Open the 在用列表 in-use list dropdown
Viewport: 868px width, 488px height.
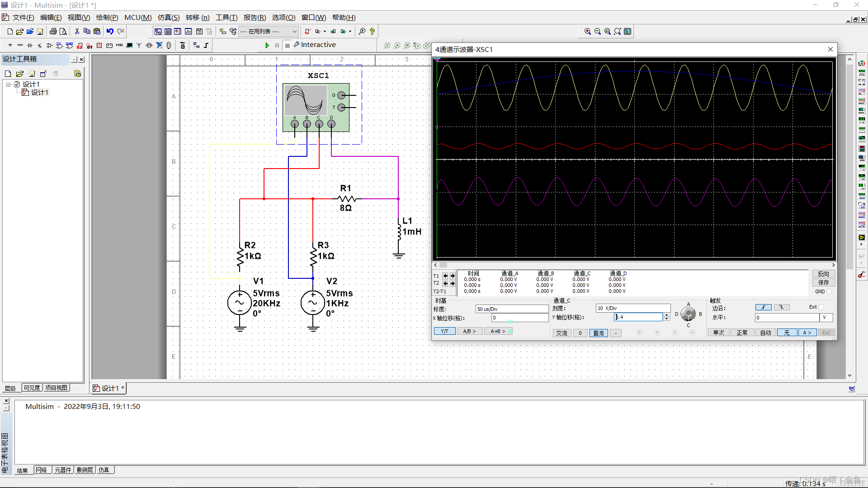tap(294, 32)
